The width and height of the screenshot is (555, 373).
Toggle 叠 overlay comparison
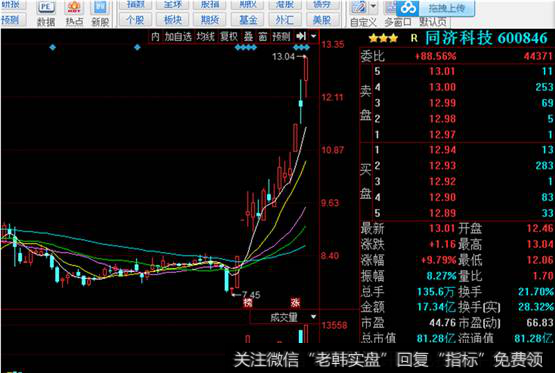coord(248,37)
